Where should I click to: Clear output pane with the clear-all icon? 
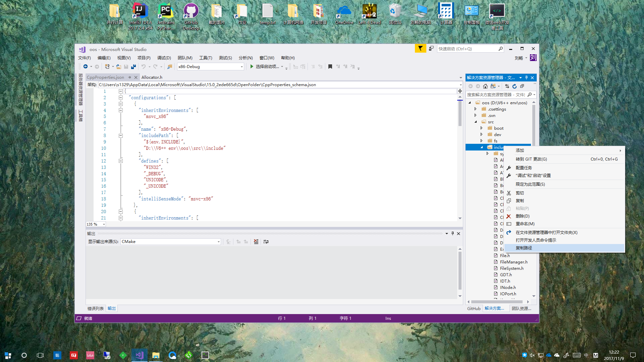256,242
